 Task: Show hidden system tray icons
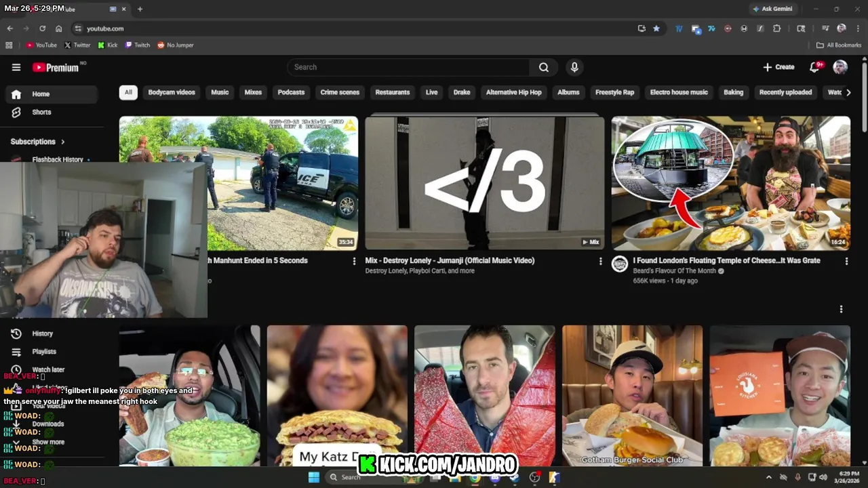[768, 477]
